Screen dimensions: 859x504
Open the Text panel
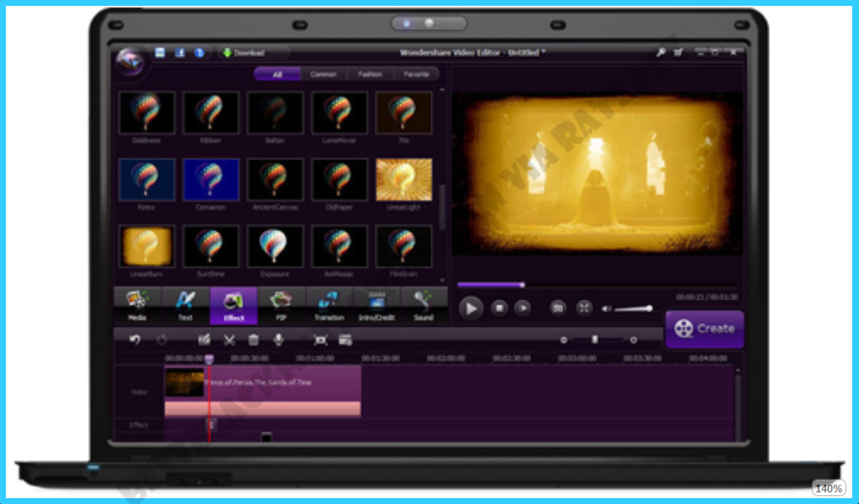185,305
